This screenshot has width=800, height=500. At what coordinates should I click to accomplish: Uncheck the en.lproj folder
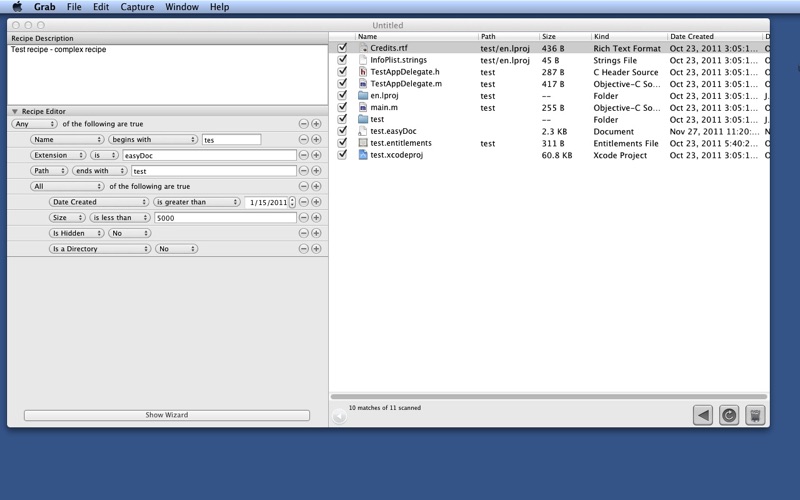[x=342, y=95]
